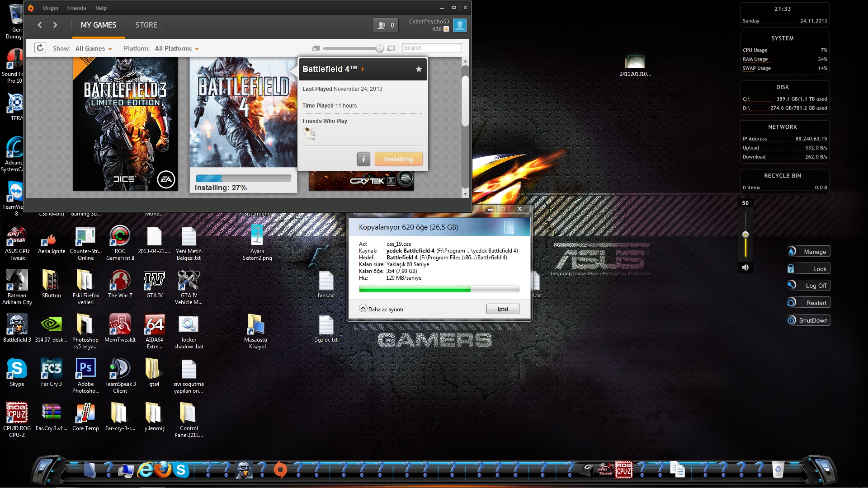The width and height of the screenshot is (868, 488).
Task: Refresh the Origin game library
Action: tap(40, 48)
